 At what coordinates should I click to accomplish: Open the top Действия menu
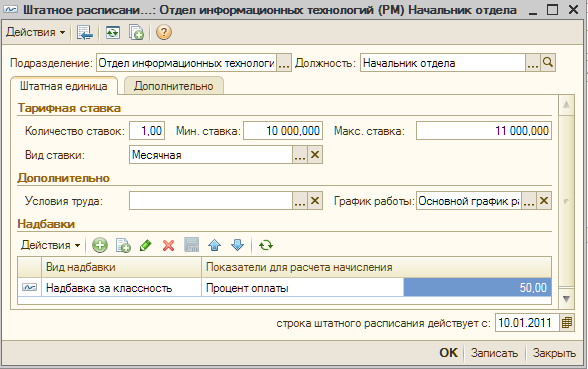pos(35,33)
